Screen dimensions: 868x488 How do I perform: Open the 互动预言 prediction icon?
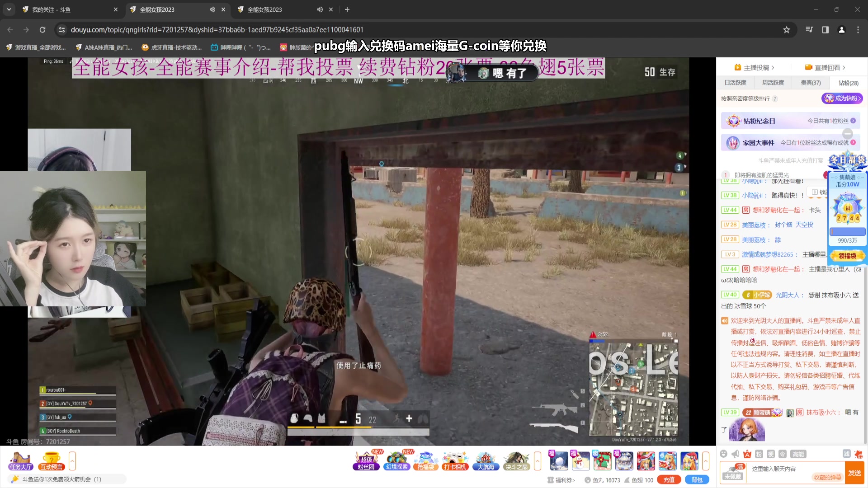pos(51,461)
